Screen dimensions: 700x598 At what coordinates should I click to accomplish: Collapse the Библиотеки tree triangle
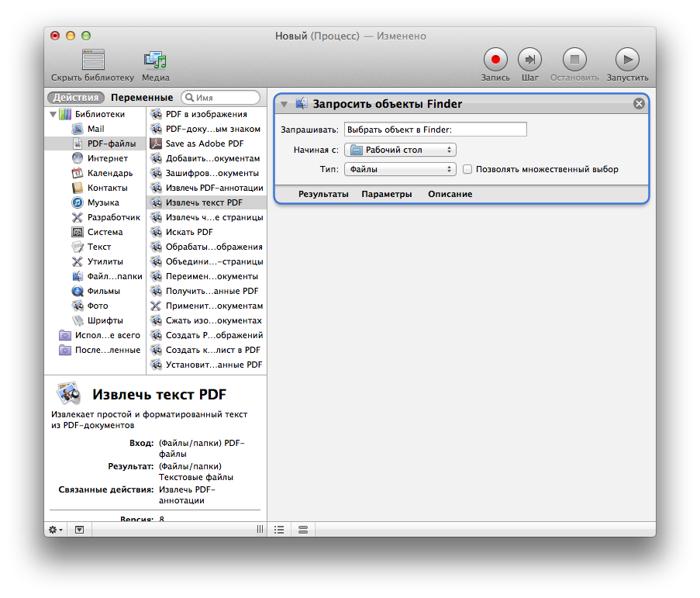pos(53,114)
